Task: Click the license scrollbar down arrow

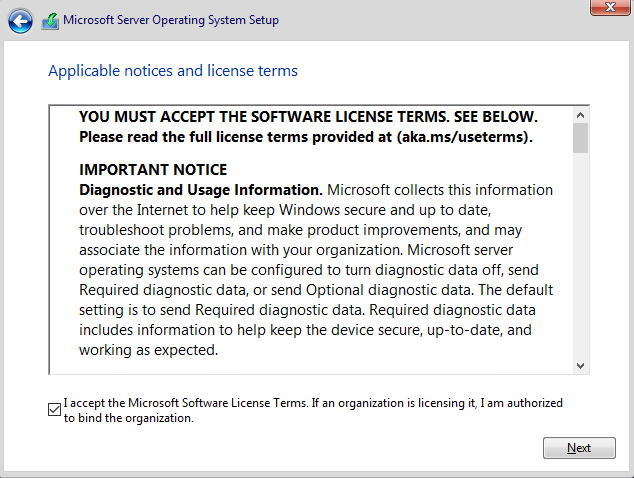Action: pyautogui.click(x=580, y=366)
